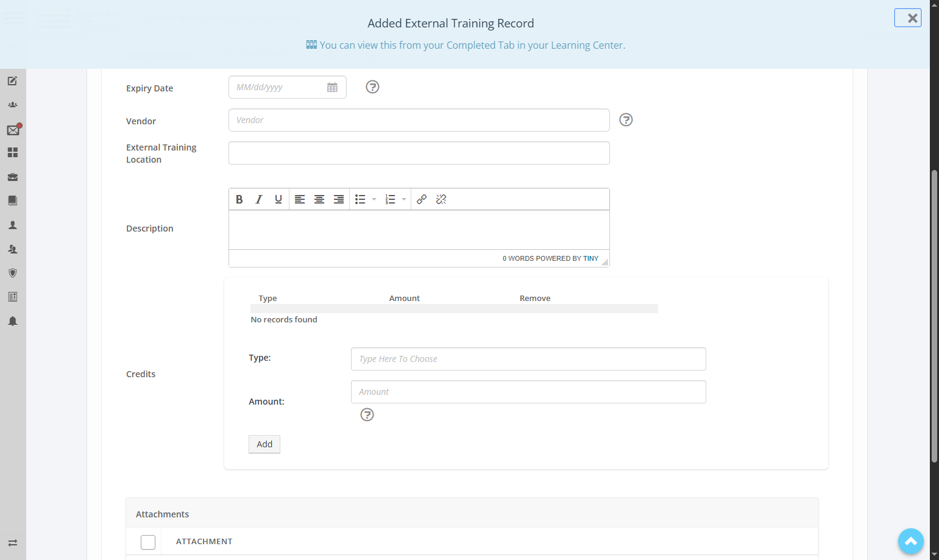The height and width of the screenshot is (560, 939).
Task: Align description text left
Action: (300, 199)
